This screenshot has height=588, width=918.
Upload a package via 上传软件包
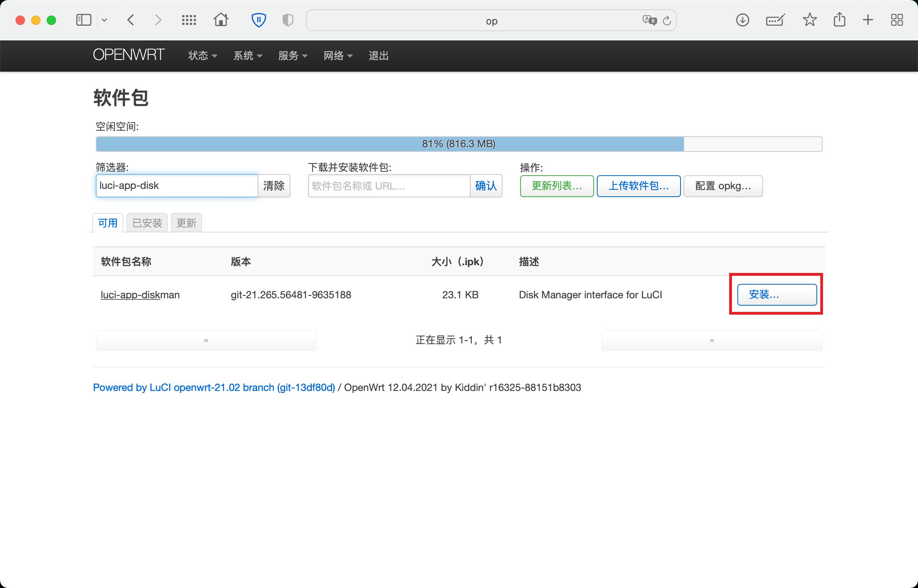click(x=638, y=186)
